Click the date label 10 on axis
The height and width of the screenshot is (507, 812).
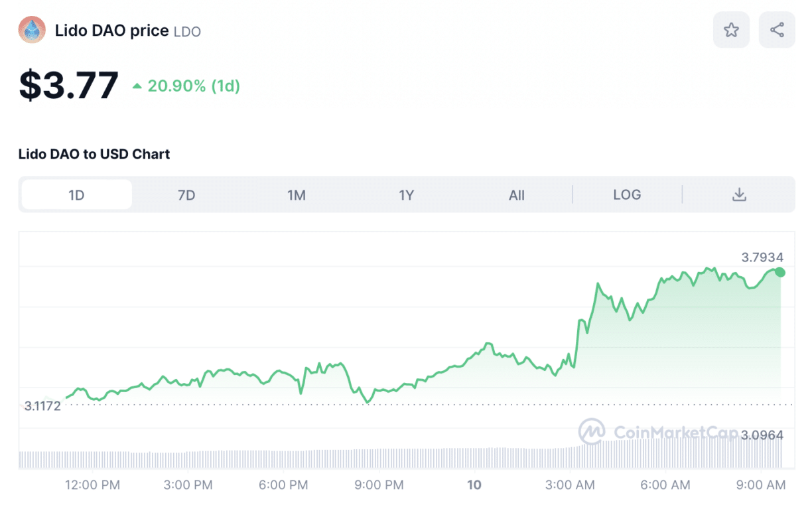click(x=474, y=485)
